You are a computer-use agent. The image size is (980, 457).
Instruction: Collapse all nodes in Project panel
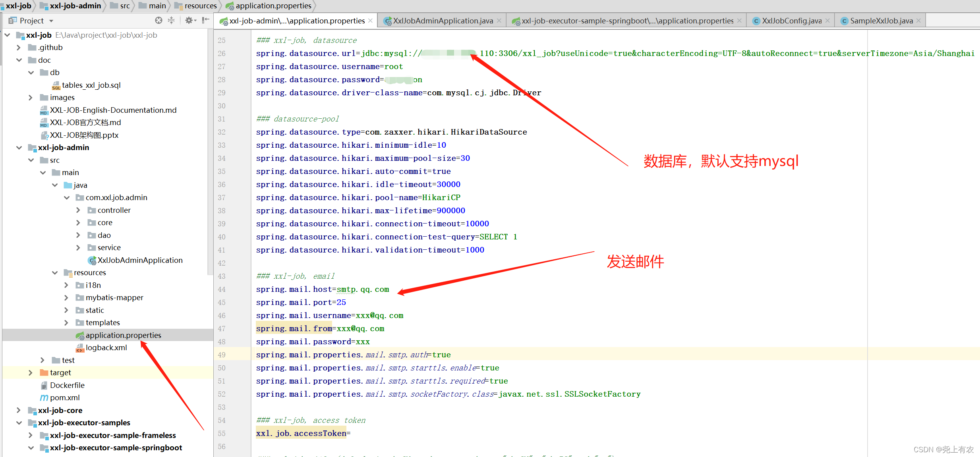[171, 20]
